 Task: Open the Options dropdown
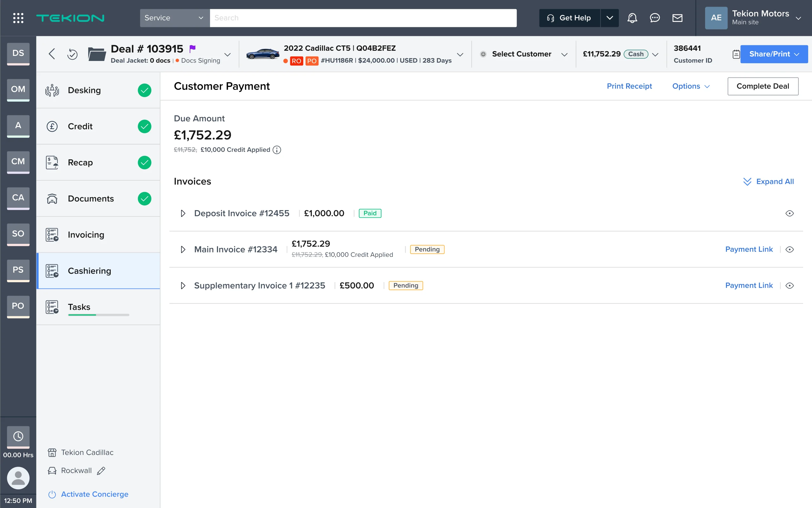[x=691, y=86]
